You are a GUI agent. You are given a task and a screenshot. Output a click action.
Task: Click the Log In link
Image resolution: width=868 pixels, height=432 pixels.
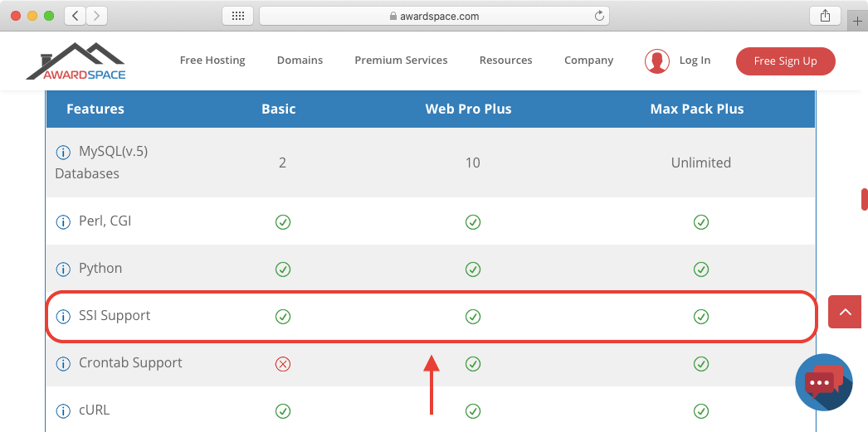[x=695, y=61]
